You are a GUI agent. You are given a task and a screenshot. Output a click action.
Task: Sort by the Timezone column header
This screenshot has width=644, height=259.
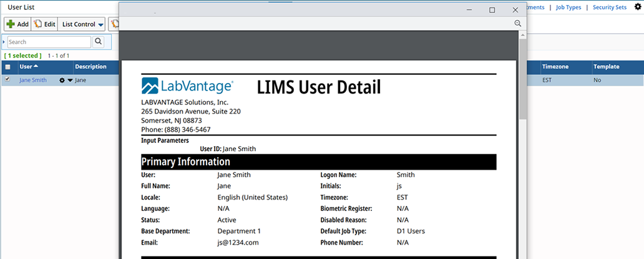[555, 67]
